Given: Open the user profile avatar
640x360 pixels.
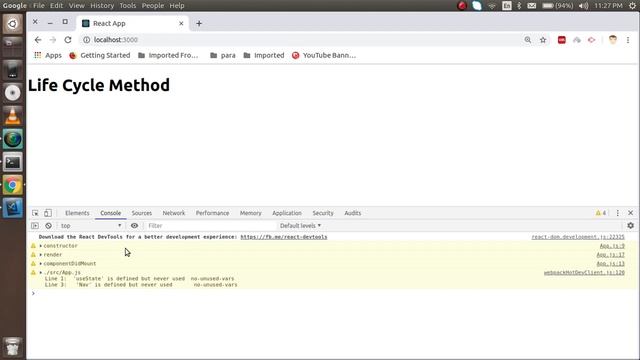Looking at the screenshot, I should (x=613, y=40).
